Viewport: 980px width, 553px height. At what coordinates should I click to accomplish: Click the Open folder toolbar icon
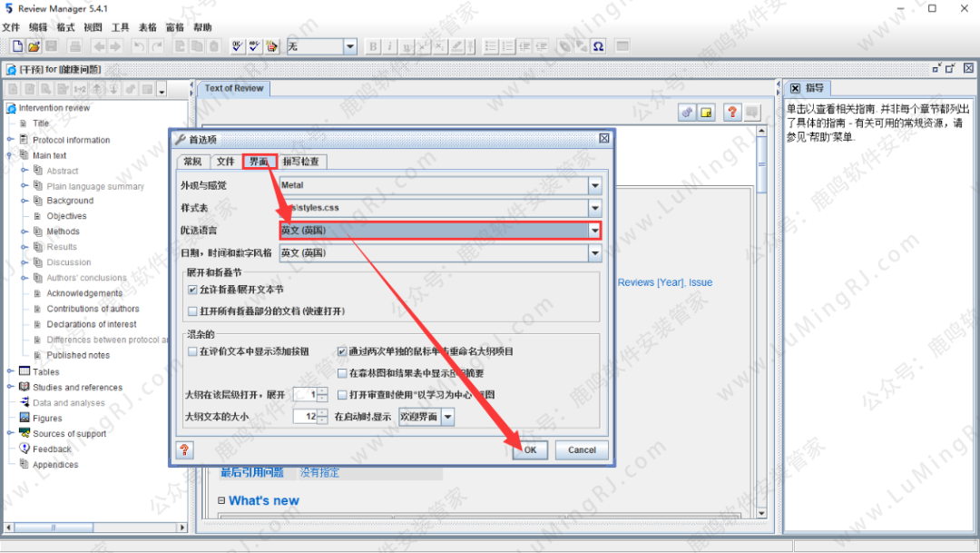coord(34,46)
